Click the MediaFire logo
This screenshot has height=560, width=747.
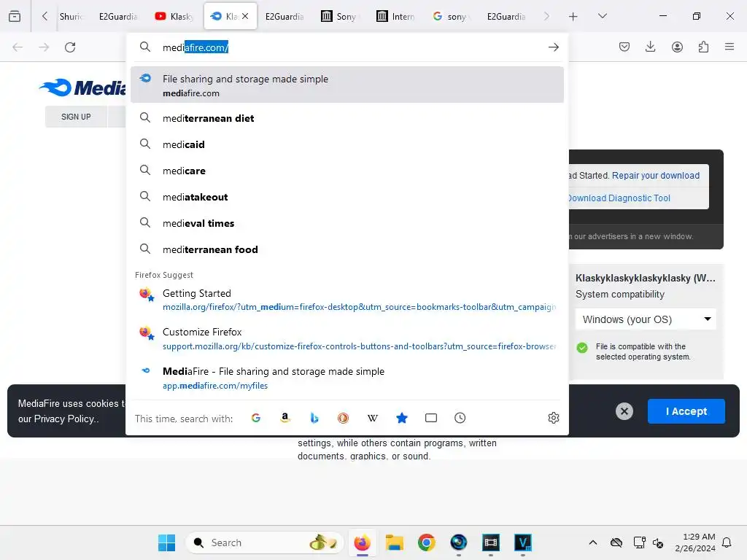[82, 87]
